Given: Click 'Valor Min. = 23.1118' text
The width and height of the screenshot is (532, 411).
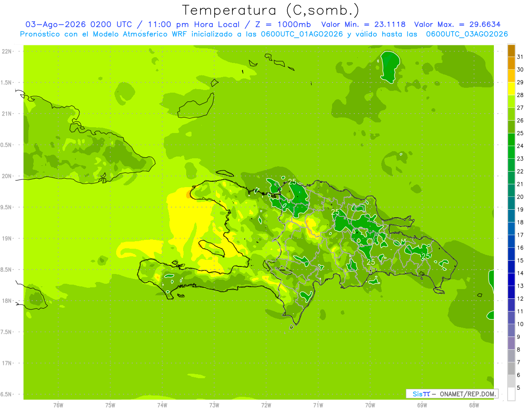Looking at the screenshot, I should pyautogui.click(x=363, y=24).
